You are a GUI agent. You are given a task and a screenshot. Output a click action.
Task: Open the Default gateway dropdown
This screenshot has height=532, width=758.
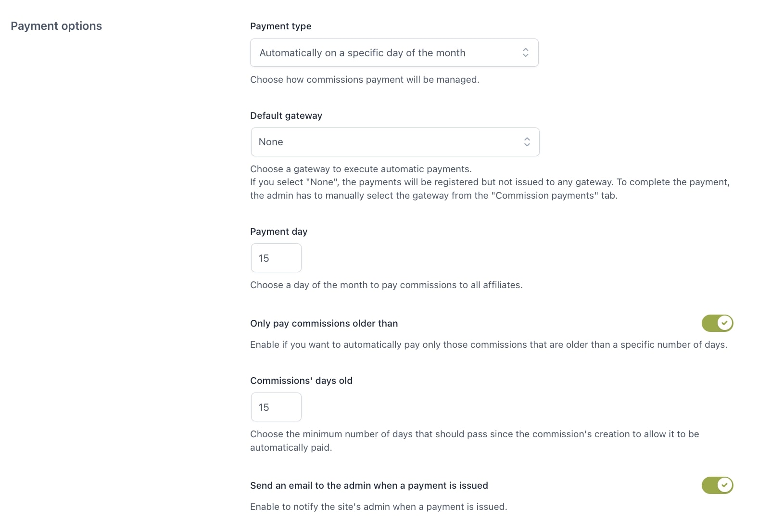395,142
